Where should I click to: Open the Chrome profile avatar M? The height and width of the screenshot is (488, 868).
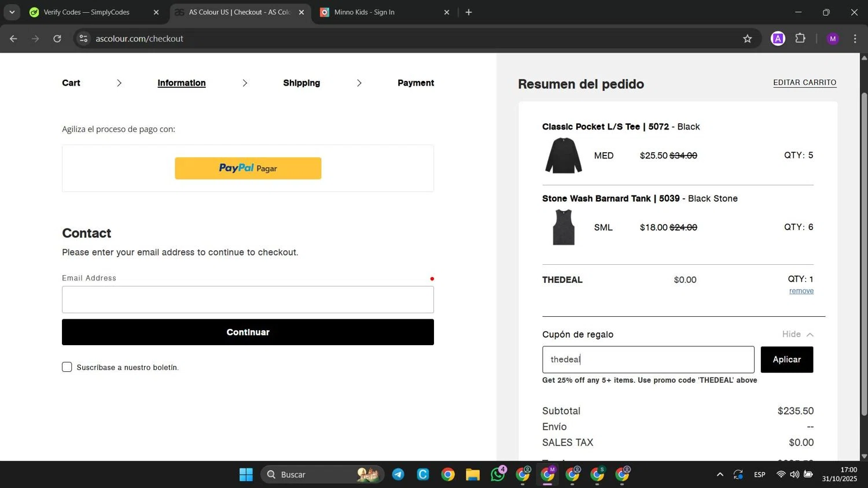click(833, 39)
